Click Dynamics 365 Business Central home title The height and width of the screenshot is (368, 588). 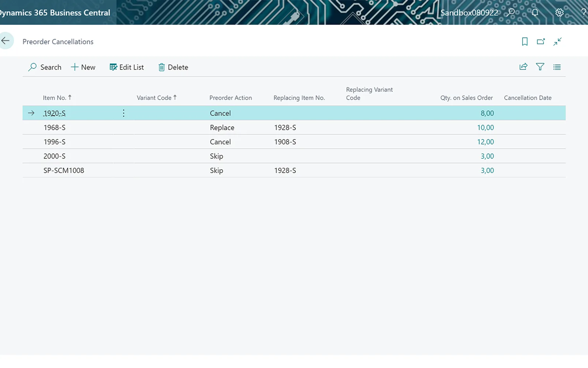pos(55,13)
